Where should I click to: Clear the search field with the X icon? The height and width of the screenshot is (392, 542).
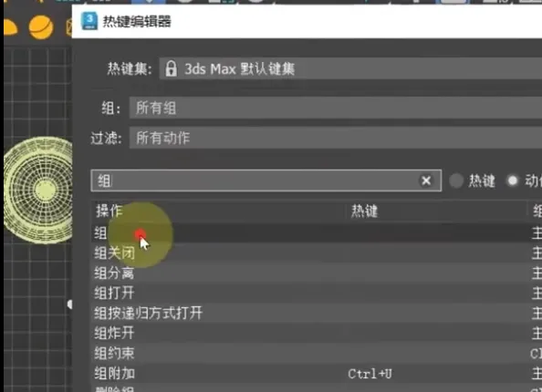(x=426, y=181)
